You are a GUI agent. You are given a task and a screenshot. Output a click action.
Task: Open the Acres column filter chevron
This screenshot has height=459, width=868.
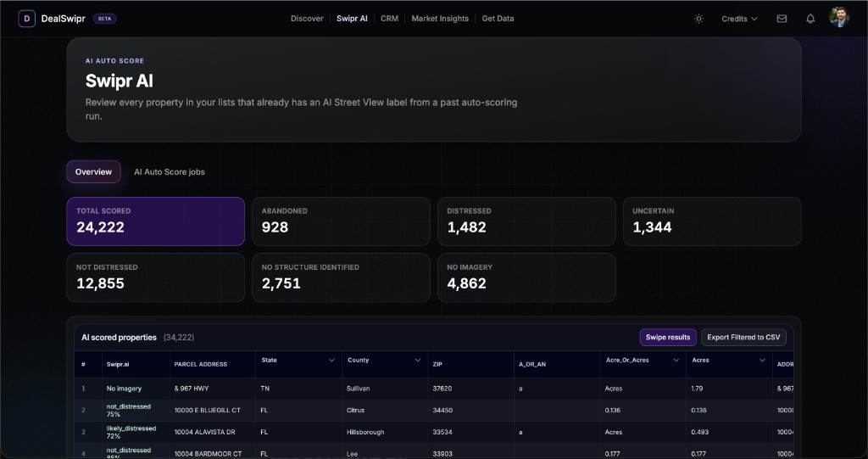coord(762,361)
